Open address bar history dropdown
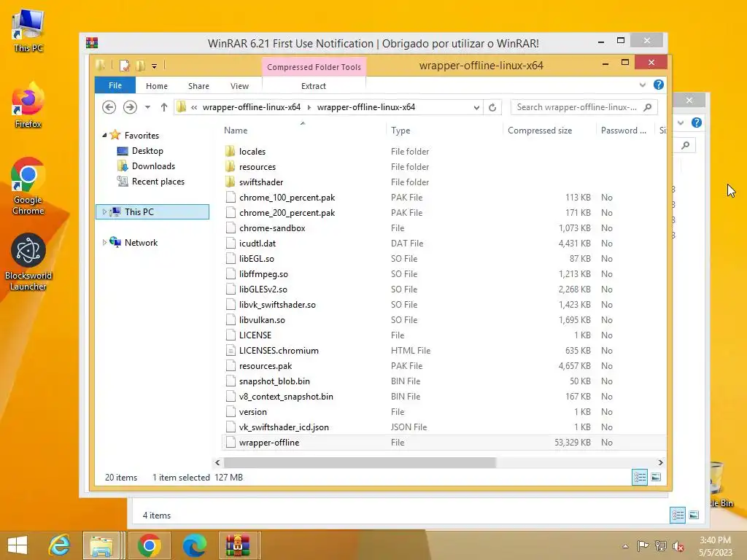747x560 pixels. coord(476,107)
